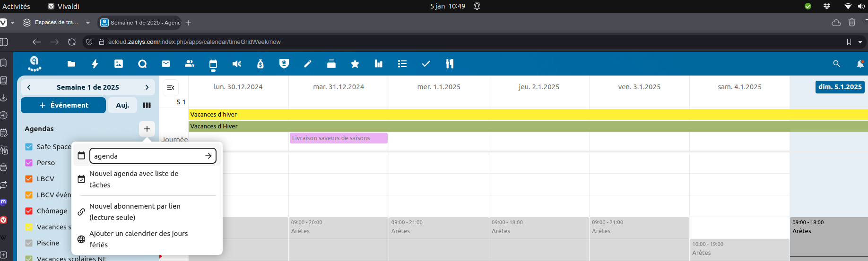Open the Files app folder icon

[x=71, y=64]
